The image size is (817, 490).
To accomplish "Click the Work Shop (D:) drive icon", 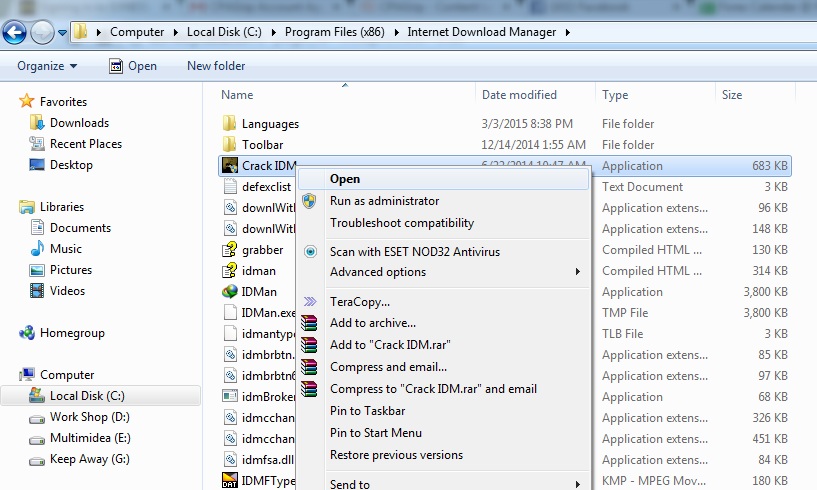I will click(36, 419).
